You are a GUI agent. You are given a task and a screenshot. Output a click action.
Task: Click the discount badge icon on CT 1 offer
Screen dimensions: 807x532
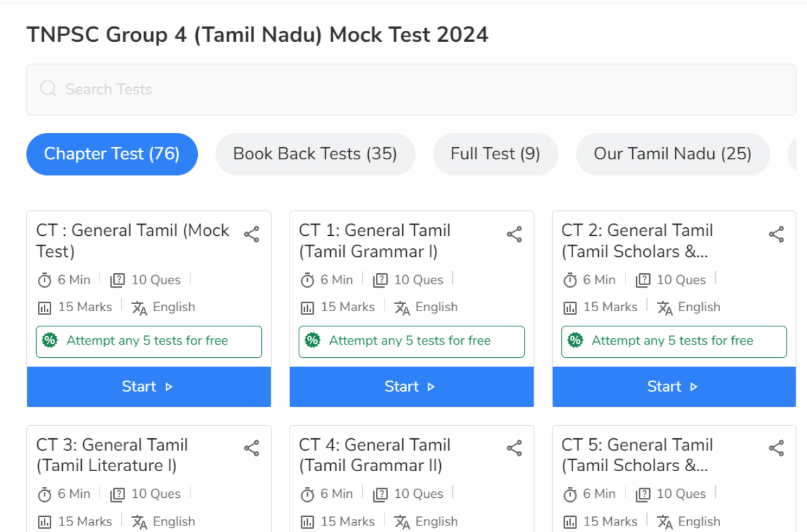pos(312,341)
